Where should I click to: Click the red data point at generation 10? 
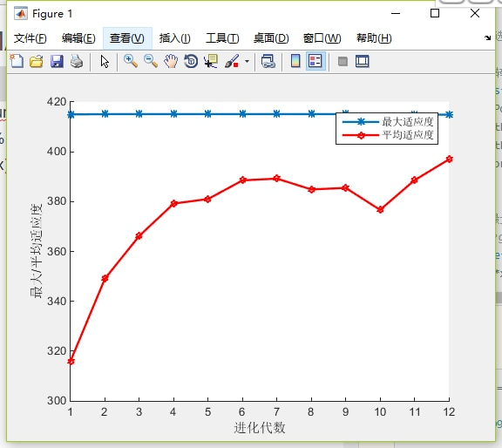tap(380, 210)
